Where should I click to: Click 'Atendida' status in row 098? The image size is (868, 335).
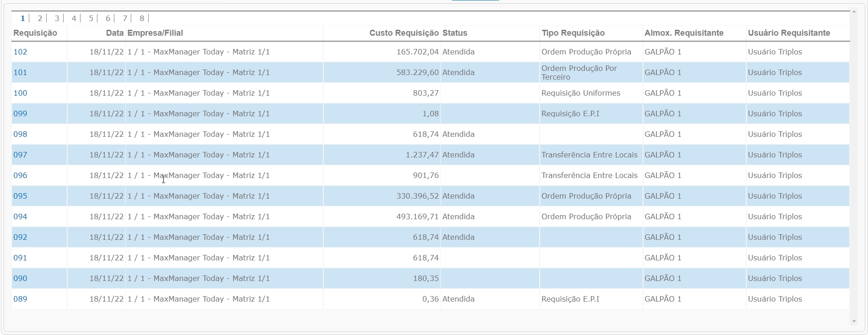pyautogui.click(x=458, y=134)
